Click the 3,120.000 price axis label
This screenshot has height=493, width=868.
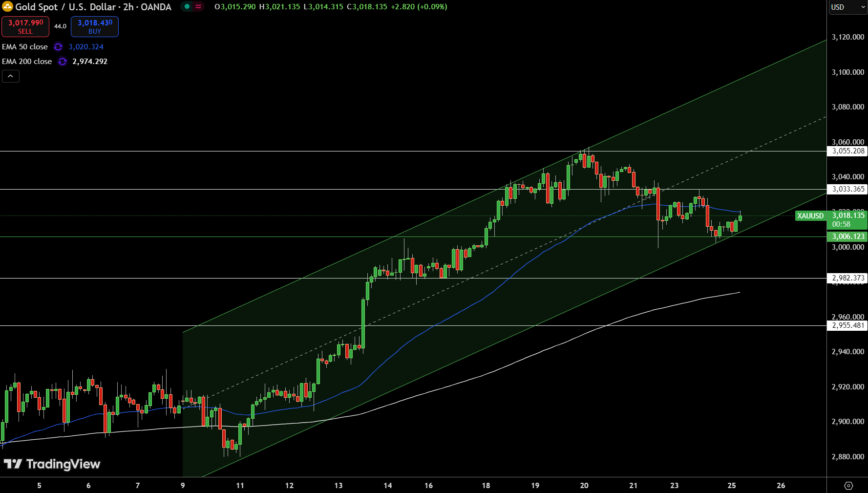click(848, 37)
